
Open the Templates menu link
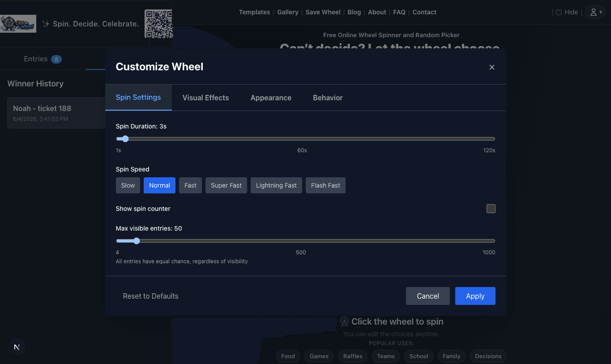pos(254,12)
